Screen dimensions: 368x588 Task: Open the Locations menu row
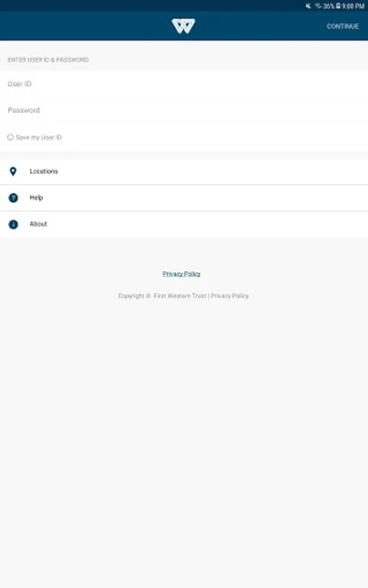point(184,171)
